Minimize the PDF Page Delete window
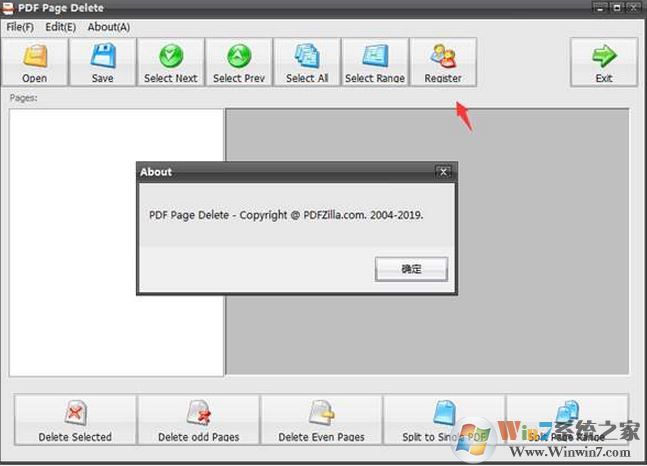The width and height of the screenshot is (647, 466). click(x=600, y=7)
